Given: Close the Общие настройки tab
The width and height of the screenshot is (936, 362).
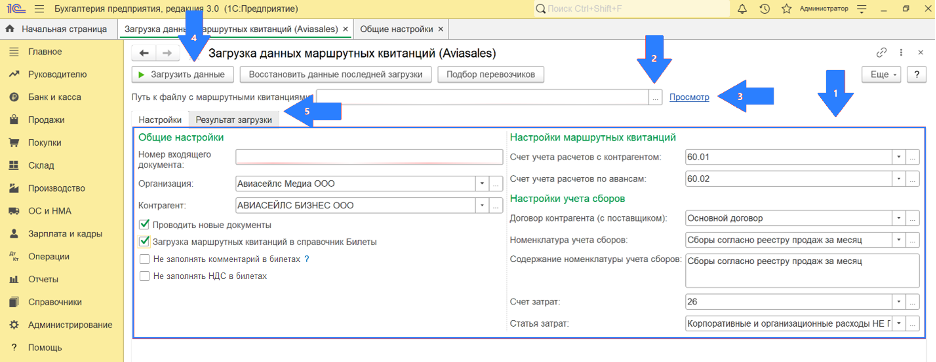Looking at the screenshot, I should point(441,29).
